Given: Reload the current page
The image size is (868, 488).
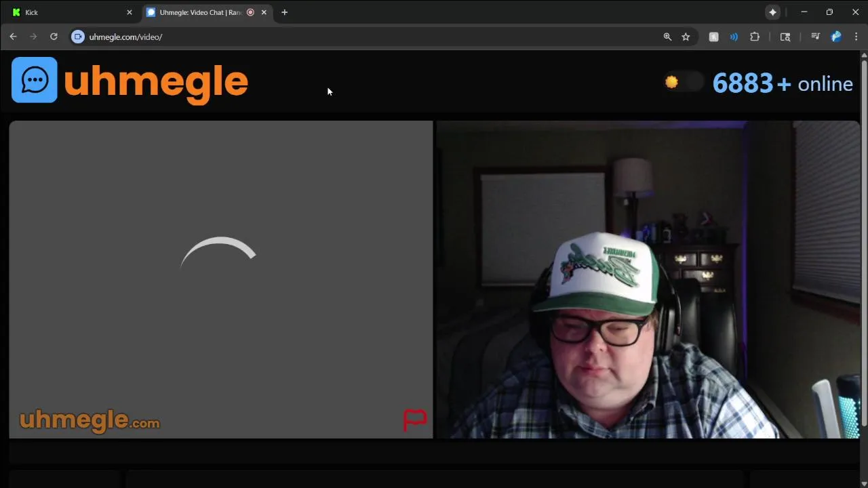Looking at the screenshot, I should [54, 37].
